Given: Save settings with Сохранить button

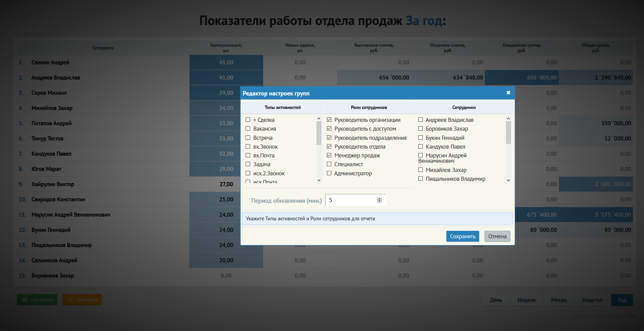Looking at the screenshot, I should pos(463,236).
